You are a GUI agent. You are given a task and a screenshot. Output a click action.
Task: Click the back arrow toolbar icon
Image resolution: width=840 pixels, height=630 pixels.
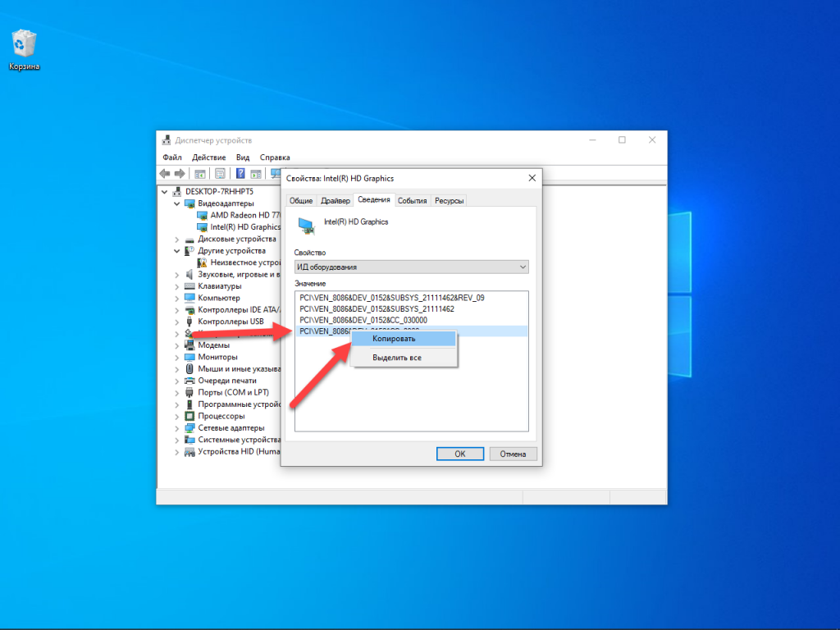tap(165, 173)
